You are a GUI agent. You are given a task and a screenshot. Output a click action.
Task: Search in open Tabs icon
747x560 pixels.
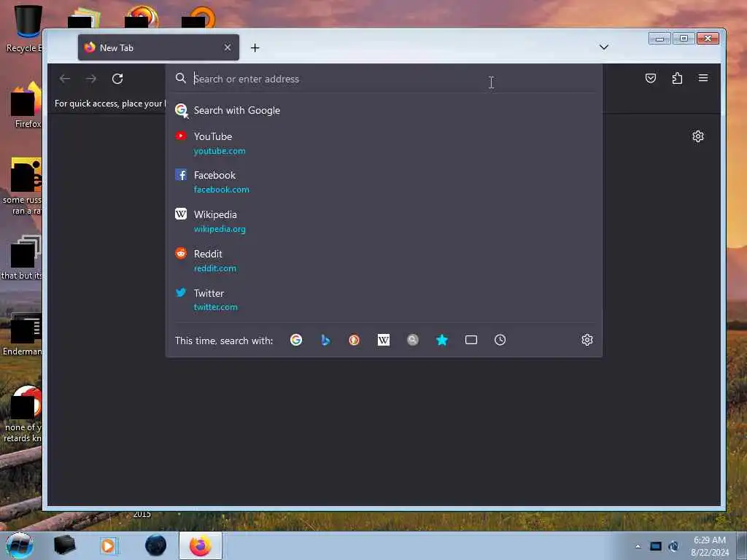pos(471,340)
